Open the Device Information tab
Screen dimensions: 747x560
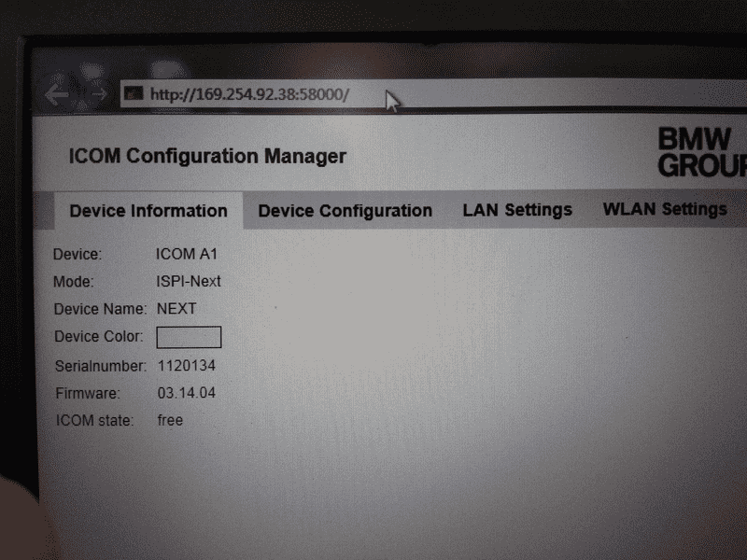click(148, 211)
